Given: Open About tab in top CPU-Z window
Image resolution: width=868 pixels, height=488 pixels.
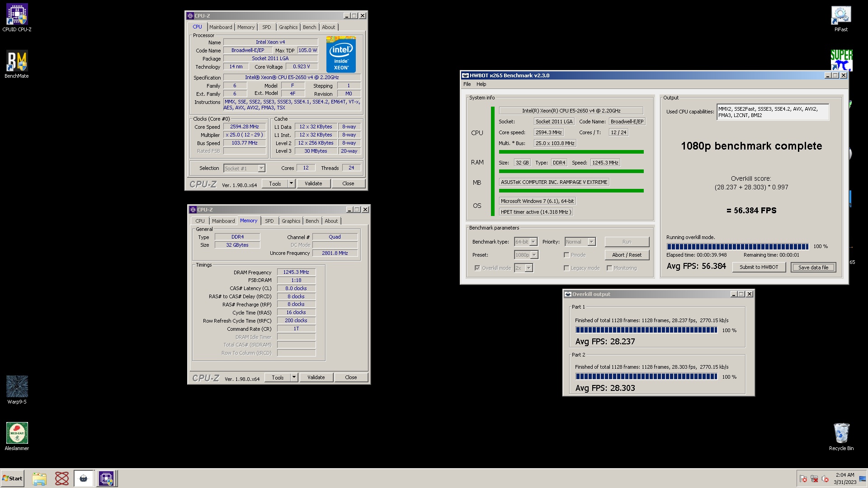Looking at the screenshot, I should click(x=329, y=27).
